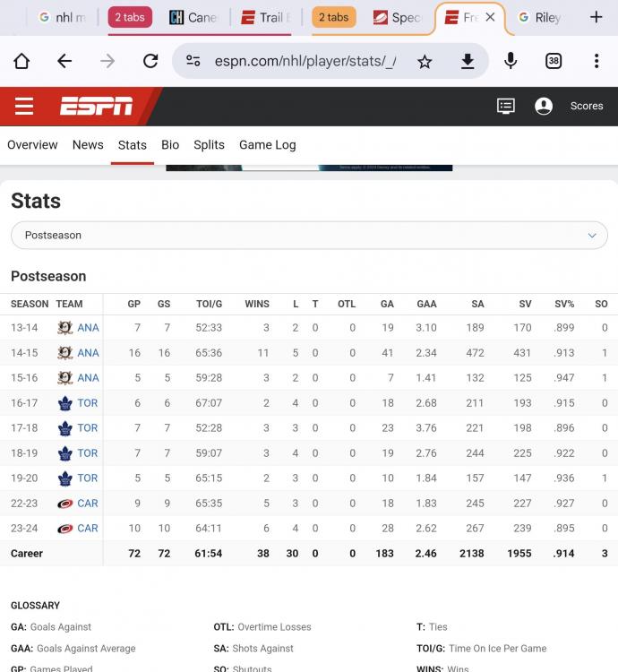Open a new browser tab with plus
The width and height of the screenshot is (618, 672).
[597, 17]
